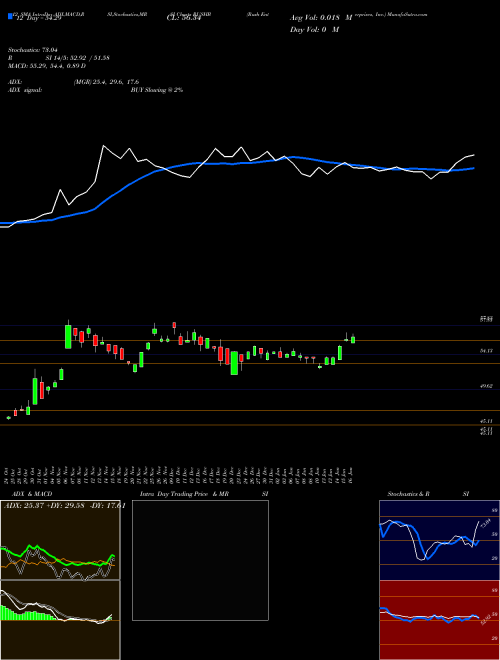Click the MACD values line
This screenshot has height=660, width=500.
tap(47, 66)
